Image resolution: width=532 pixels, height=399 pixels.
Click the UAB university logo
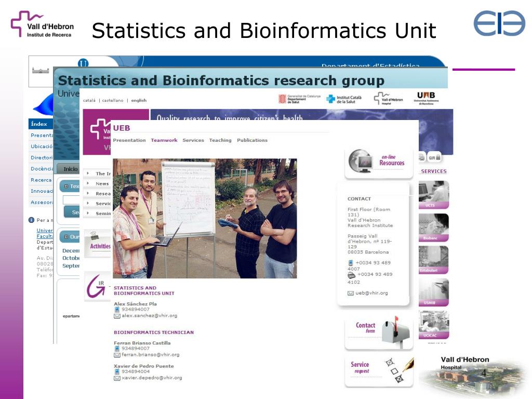pos(426,98)
